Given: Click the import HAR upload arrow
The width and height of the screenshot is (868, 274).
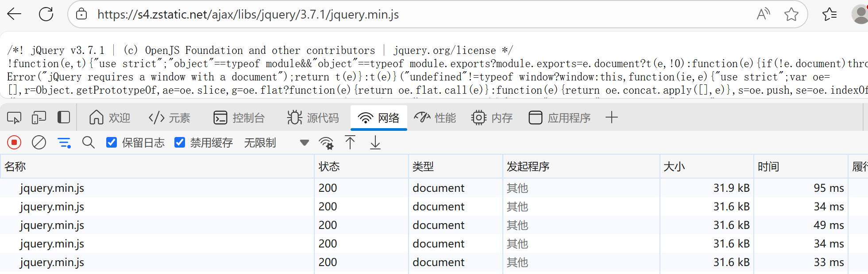Looking at the screenshot, I should [350, 142].
